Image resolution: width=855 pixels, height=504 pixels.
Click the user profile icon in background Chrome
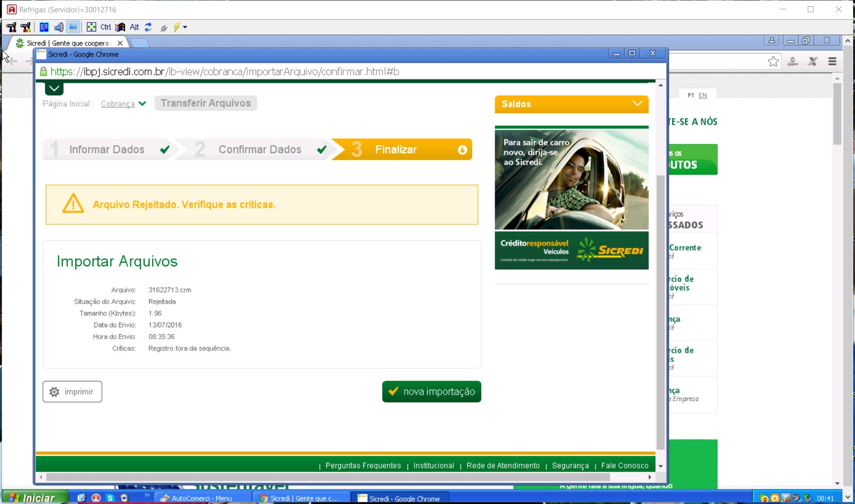(772, 41)
